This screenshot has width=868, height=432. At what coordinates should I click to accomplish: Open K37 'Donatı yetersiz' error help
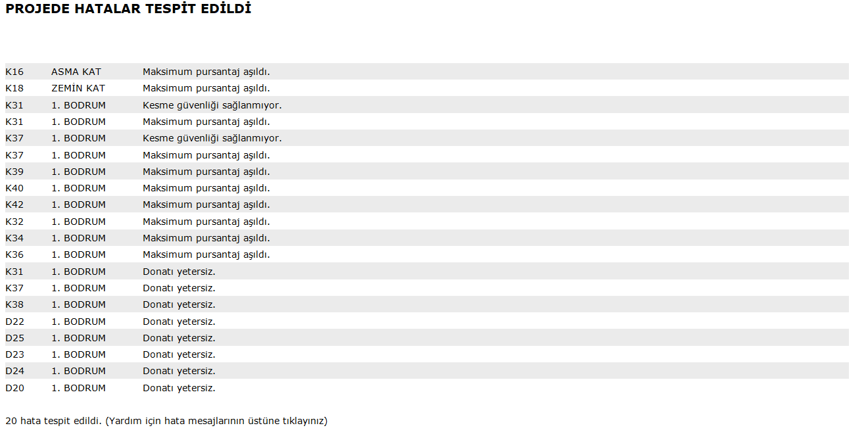pos(179,288)
